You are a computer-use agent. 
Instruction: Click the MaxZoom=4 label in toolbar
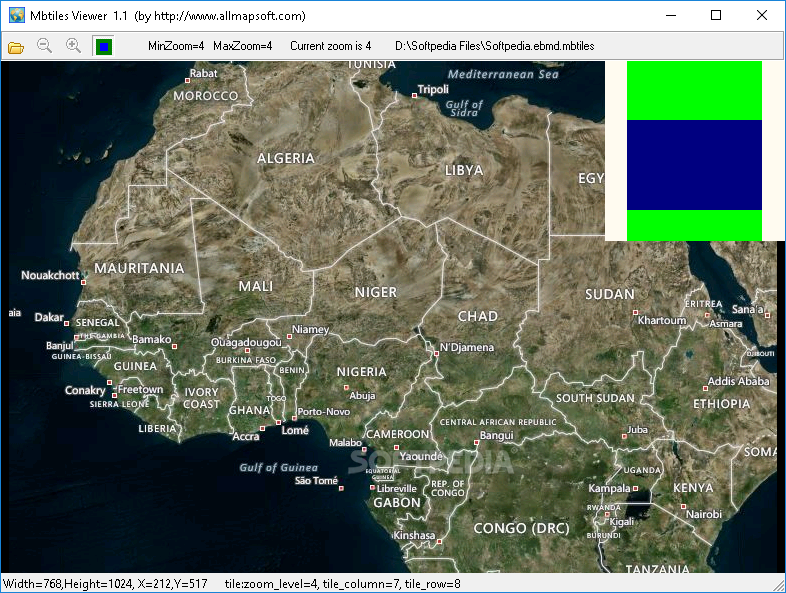point(243,46)
